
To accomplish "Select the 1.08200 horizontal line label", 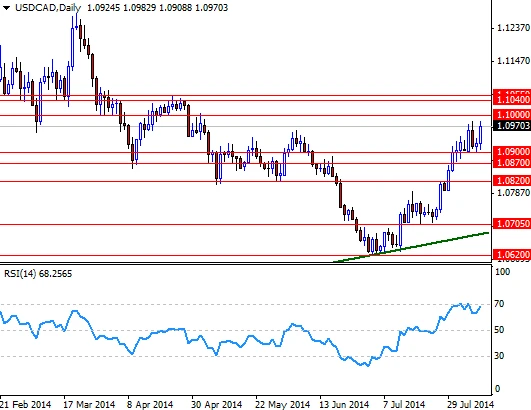I will pos(512,180).
